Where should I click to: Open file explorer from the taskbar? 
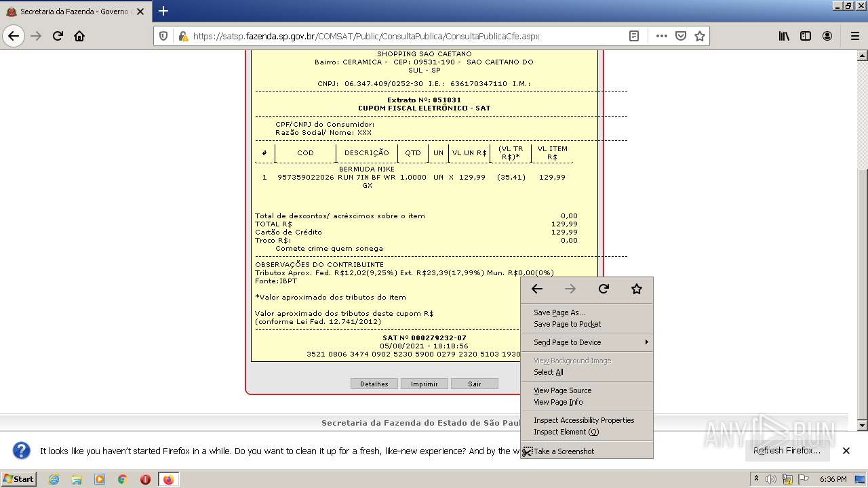coord(77,479)
